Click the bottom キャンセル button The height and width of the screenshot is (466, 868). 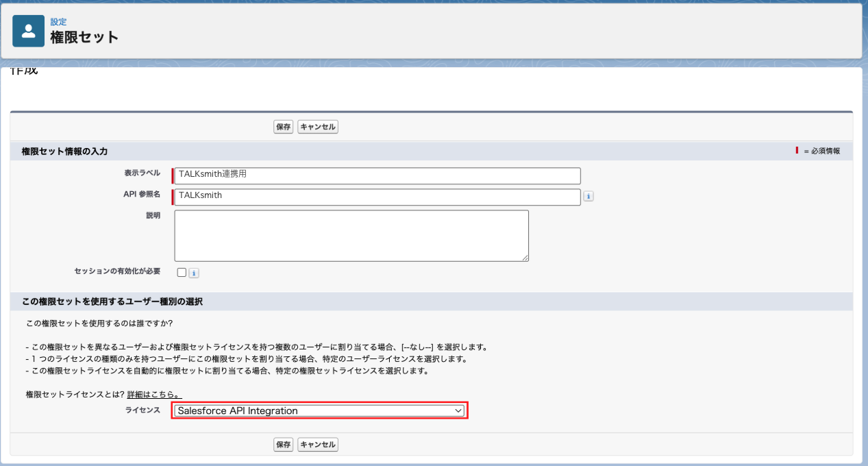[x=318, y=445]
